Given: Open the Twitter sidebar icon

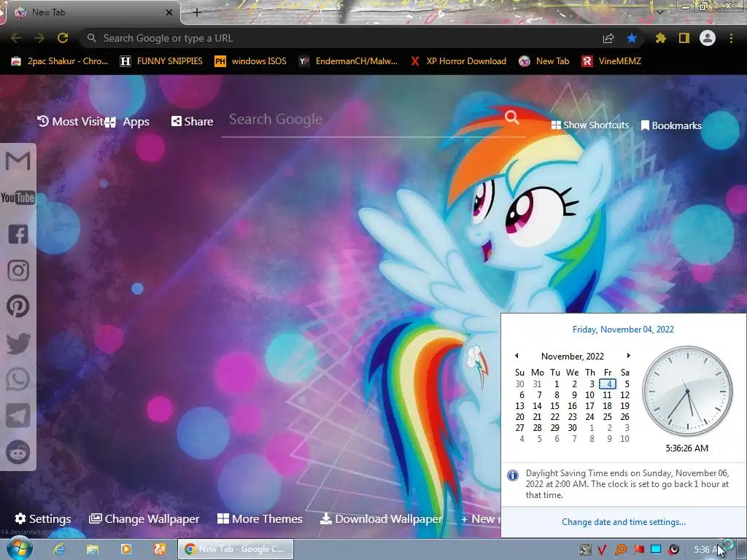Looking at the screenshot, I should coord(18,343).
